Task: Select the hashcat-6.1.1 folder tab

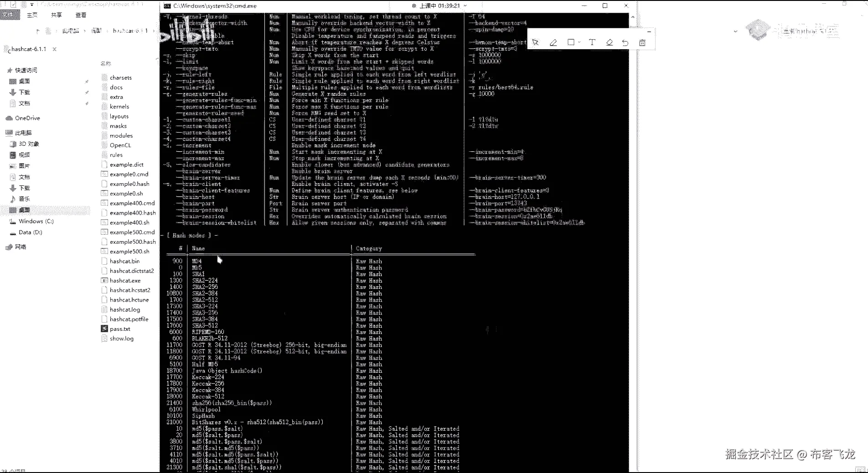Action: pyautogui.click(x=28, y=49)
